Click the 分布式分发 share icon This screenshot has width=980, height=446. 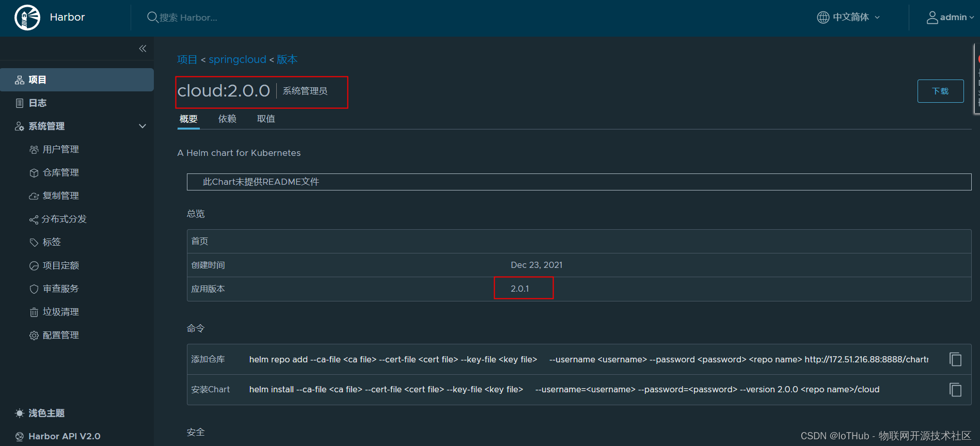click(x=34, y=220)
